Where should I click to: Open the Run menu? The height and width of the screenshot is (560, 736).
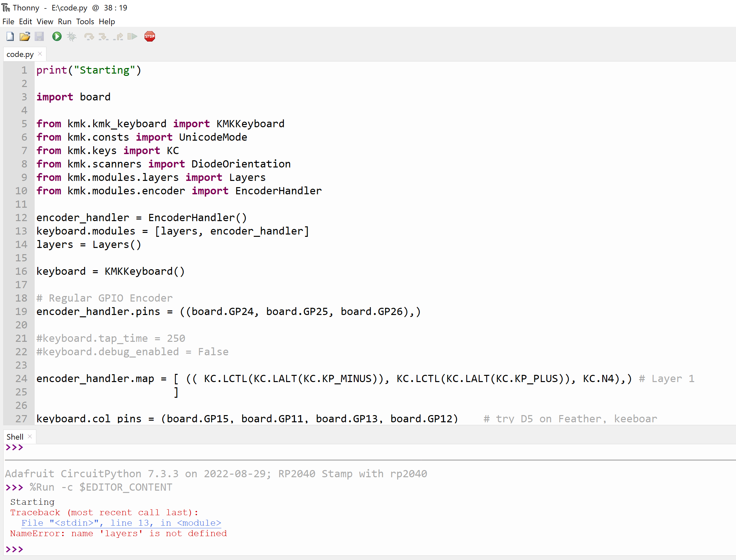click(x=65, y=21)
